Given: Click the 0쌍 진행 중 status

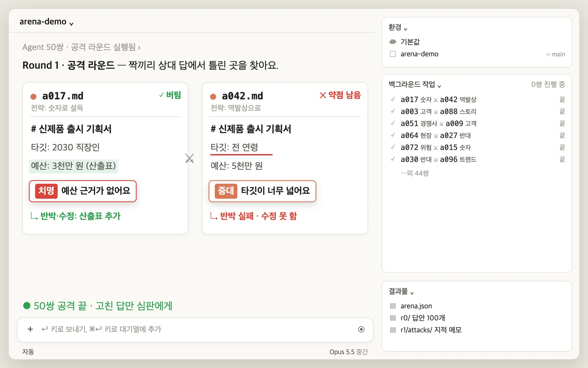Looking at the screenshot, I should point(548,85).
